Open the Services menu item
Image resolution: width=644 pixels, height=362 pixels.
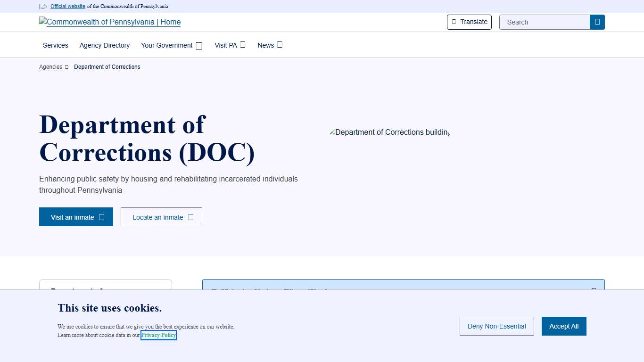click(x=56, y=45)
